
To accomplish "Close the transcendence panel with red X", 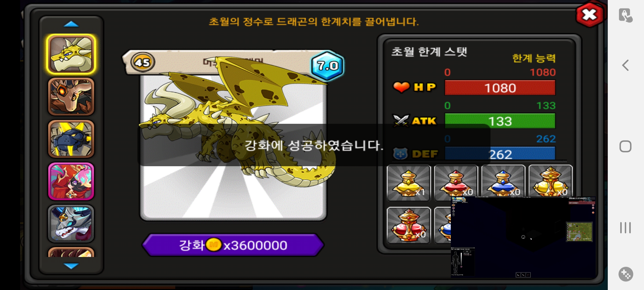I will (590, 15).
